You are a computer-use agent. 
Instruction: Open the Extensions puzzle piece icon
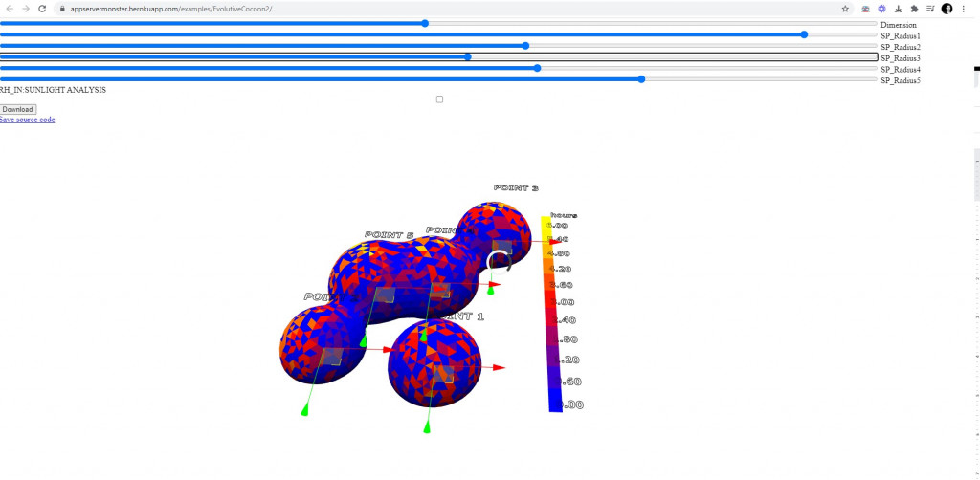(x=913, y=8)
